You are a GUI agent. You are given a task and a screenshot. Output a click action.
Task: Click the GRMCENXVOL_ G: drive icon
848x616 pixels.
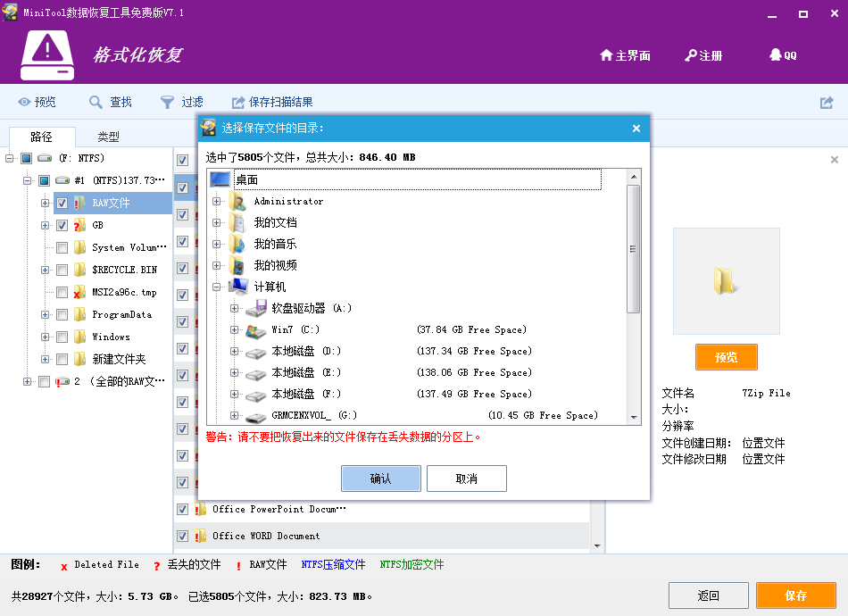click(x=256, y=416)
